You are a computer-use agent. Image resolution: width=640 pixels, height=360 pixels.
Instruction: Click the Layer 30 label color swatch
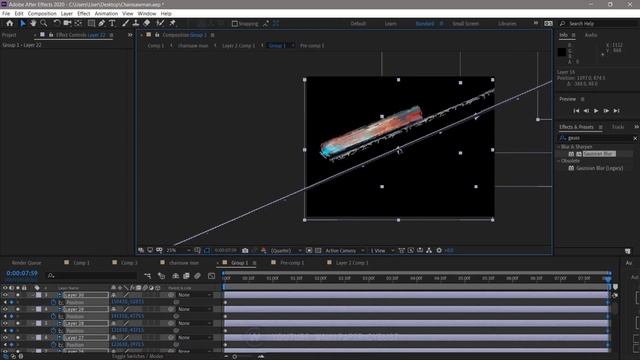[38, 295]
